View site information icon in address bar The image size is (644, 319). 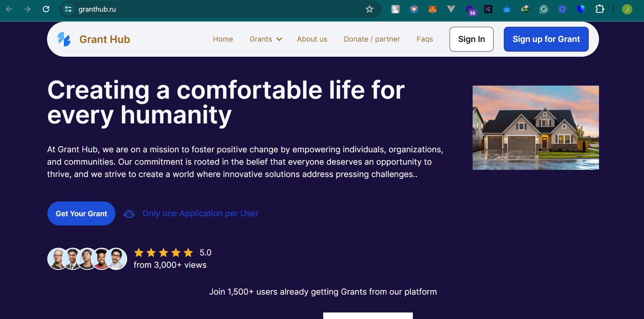coord(68,9)
